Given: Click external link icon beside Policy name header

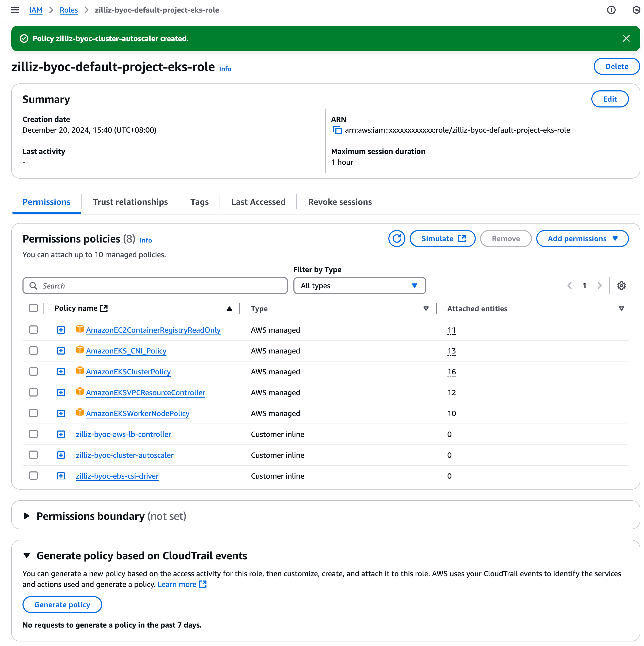Looking at the screenshot, I should coord(104,308).
